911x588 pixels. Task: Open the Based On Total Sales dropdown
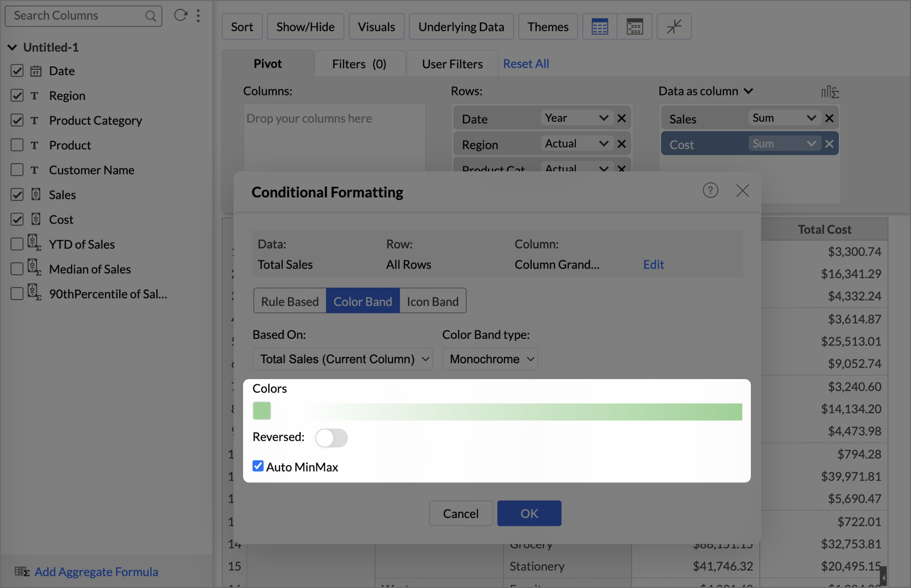pyautogui.click(x=342, y=359)
